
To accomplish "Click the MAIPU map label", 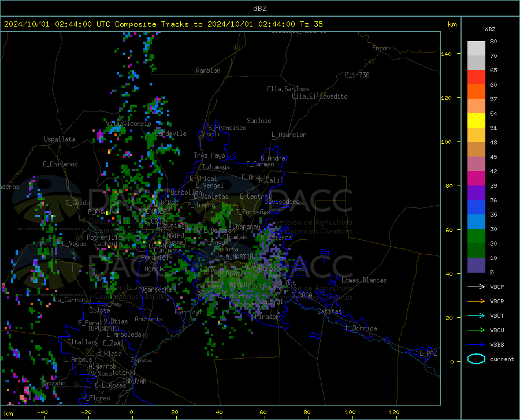I will (x=175, y=235).
